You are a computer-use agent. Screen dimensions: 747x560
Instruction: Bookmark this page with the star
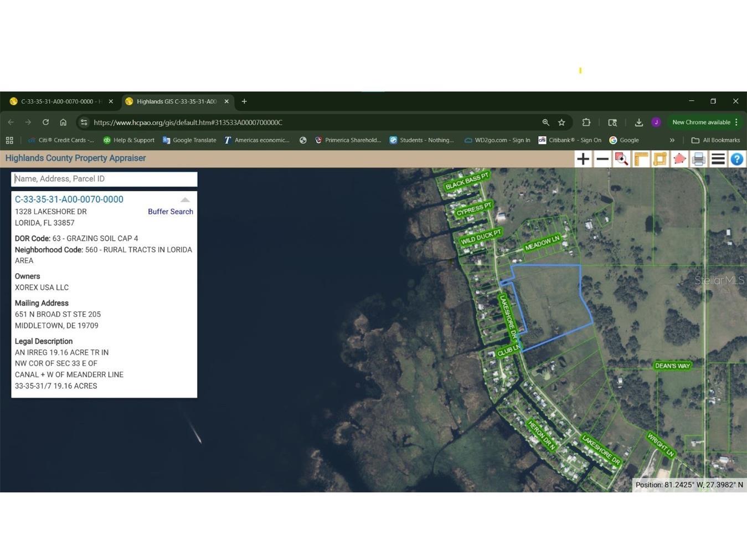pos(561,122)
